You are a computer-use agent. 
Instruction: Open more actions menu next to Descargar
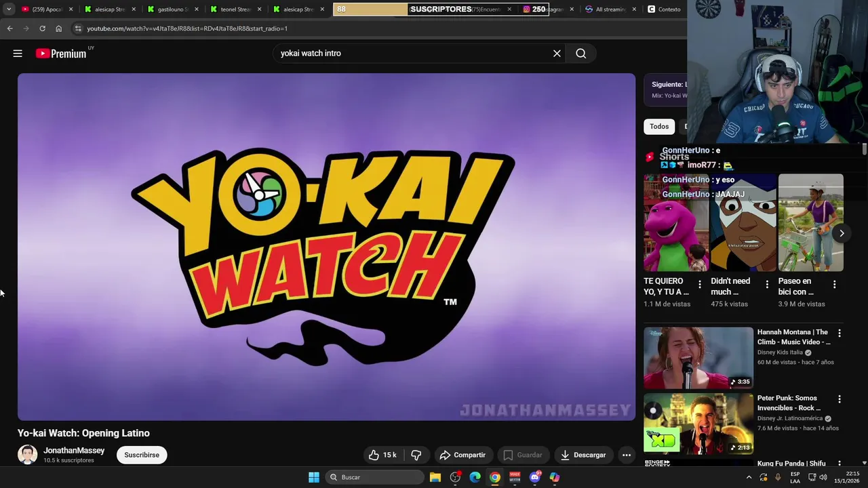pyautogui.click(x=627, y=455)
